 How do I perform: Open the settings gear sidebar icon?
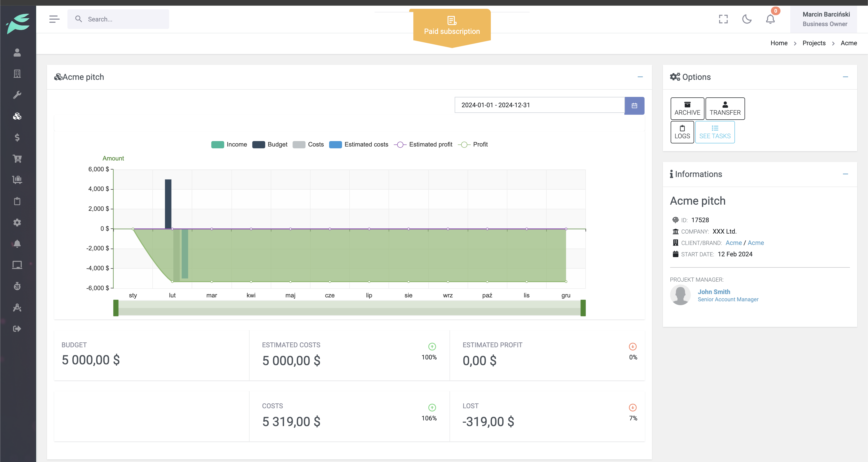17,222
